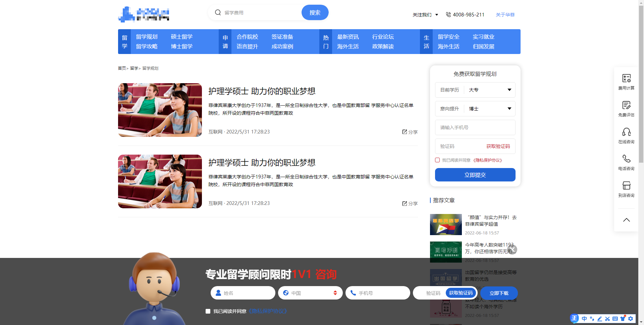This screenshot has width=644, height=325.
Task: Open the 最新资讯 menu item
Action: 348,37
